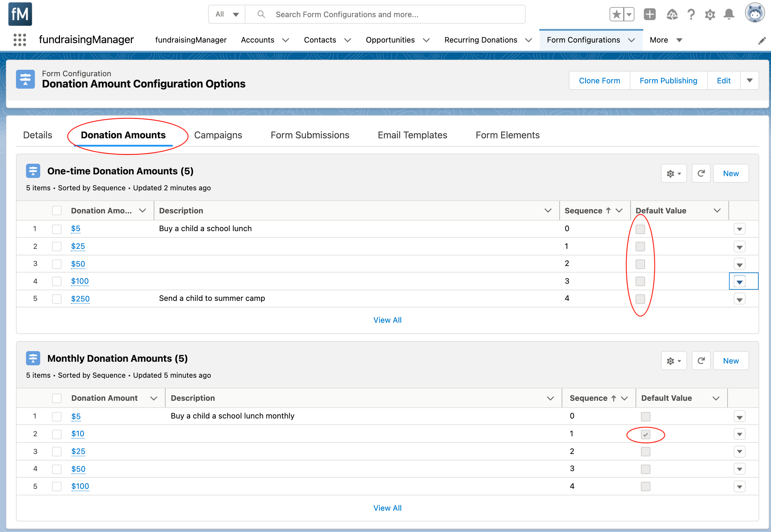Open the Trailhead guidance icon
Image resolution: width=771 pixels, height=532 pixels.
point(672,14)
